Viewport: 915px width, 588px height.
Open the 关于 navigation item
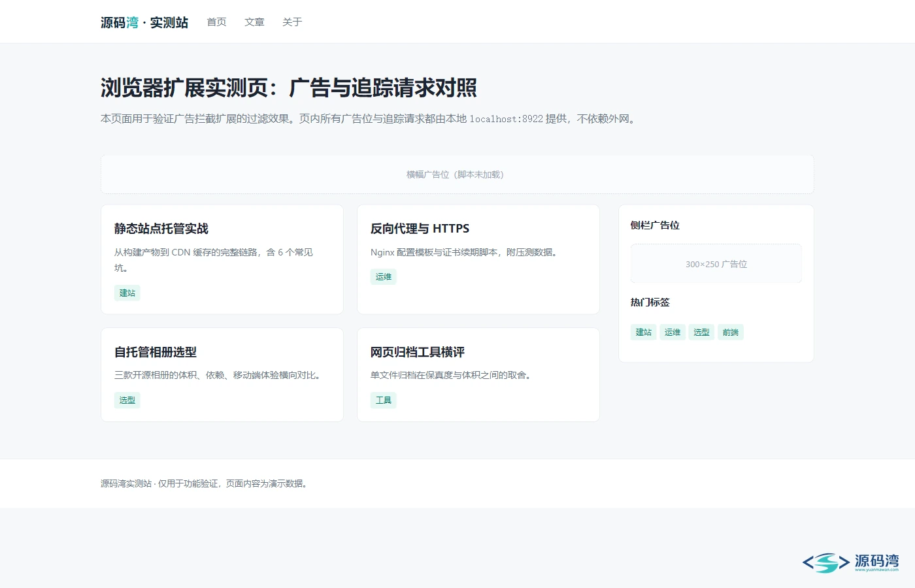point(292,22)
